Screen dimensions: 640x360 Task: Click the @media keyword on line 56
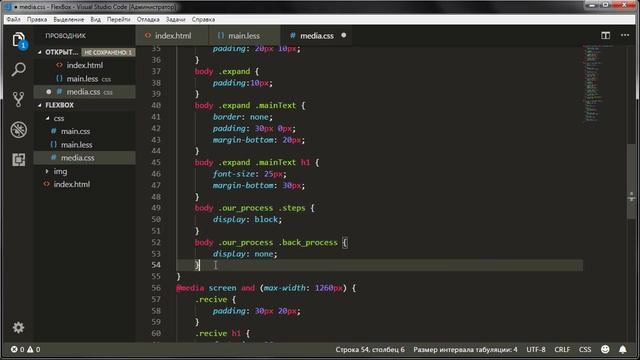[x=190, y=288]
